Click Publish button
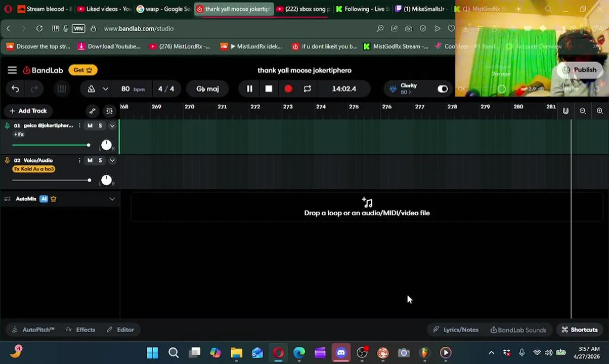The width and height of the screenshot is (609, 364). [579, 70]
